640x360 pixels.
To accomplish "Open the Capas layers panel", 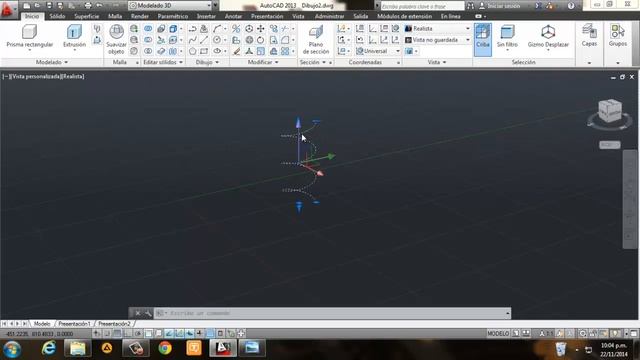I will tap(589, 35).
